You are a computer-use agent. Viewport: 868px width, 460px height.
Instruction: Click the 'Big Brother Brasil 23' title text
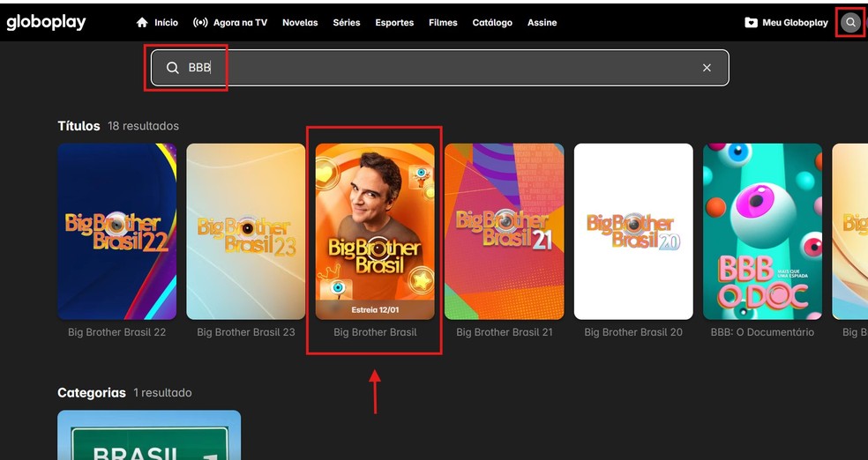(x=246, y=332)
